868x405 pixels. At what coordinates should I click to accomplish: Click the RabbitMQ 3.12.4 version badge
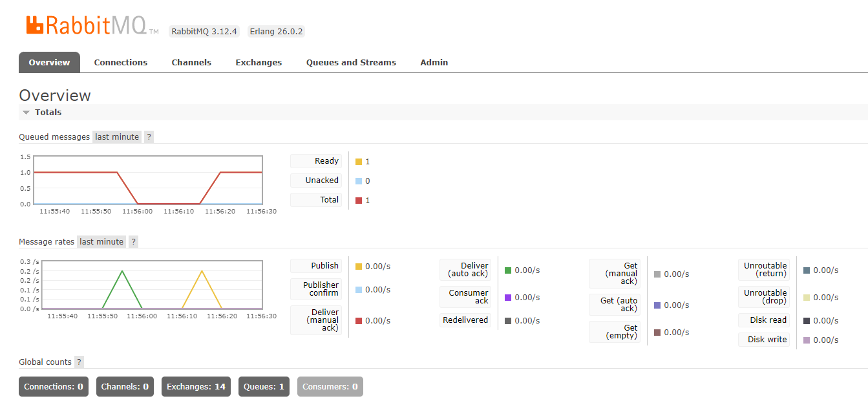coord(204,31)
